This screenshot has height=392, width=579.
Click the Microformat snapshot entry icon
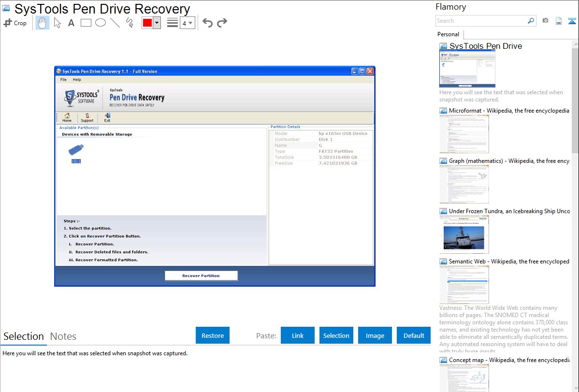[443, 111]
